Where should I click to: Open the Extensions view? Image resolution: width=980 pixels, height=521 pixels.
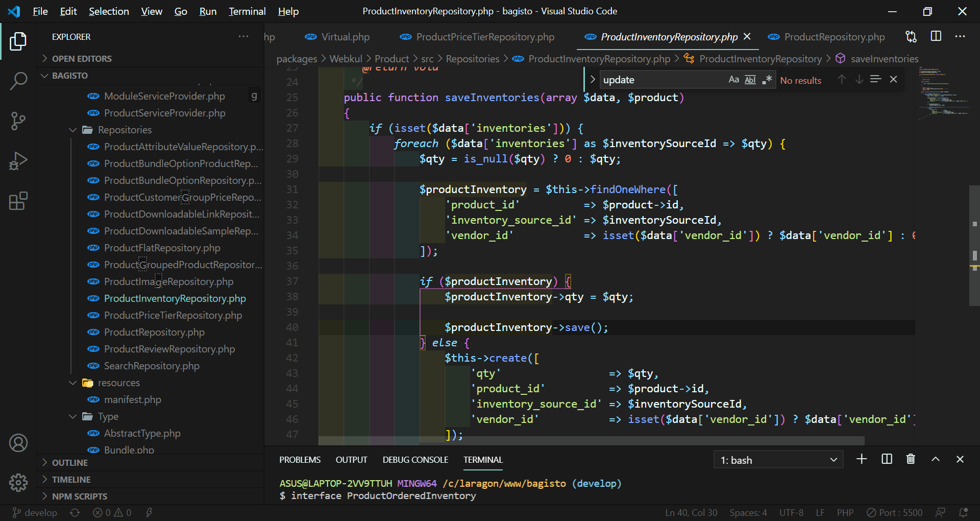[18, 201]
